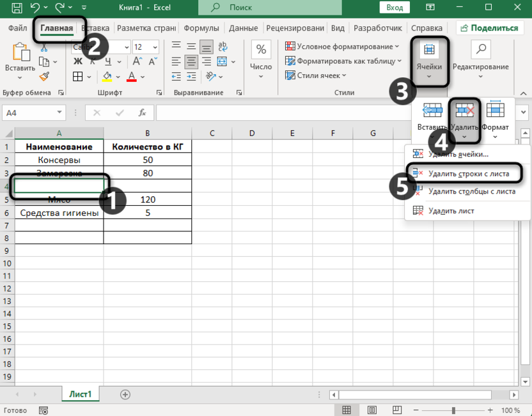Increase font size with the larger A
This screenshot has height=416, width=532.
click(137, 61)
